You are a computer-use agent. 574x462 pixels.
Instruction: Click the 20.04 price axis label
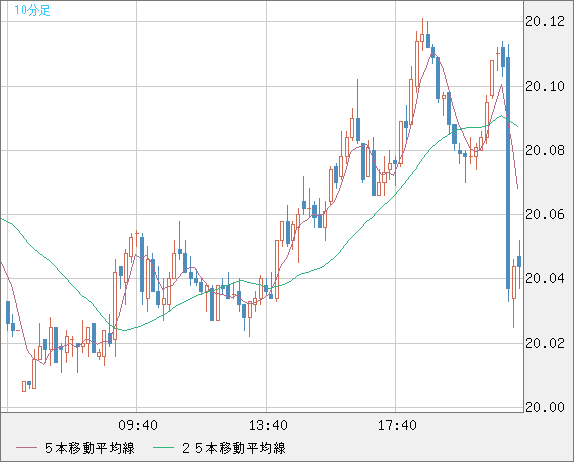545,278
